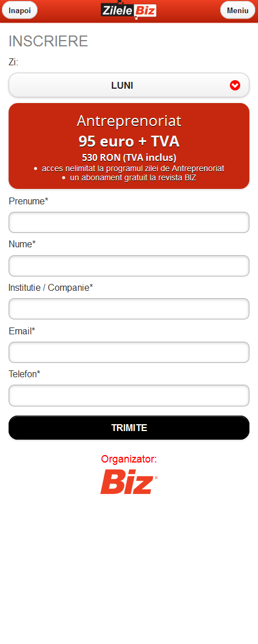Click the red chevron arrow icon
Image resolution: width=258 pixels, height=644 pixels.
(x=235, y=85)
